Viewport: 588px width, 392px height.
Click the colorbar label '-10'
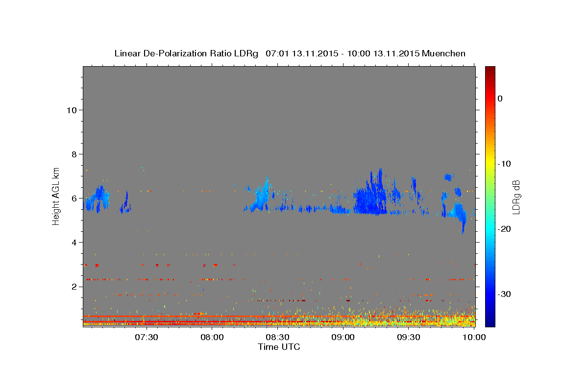pyautogui.click(x=504, y=164)
